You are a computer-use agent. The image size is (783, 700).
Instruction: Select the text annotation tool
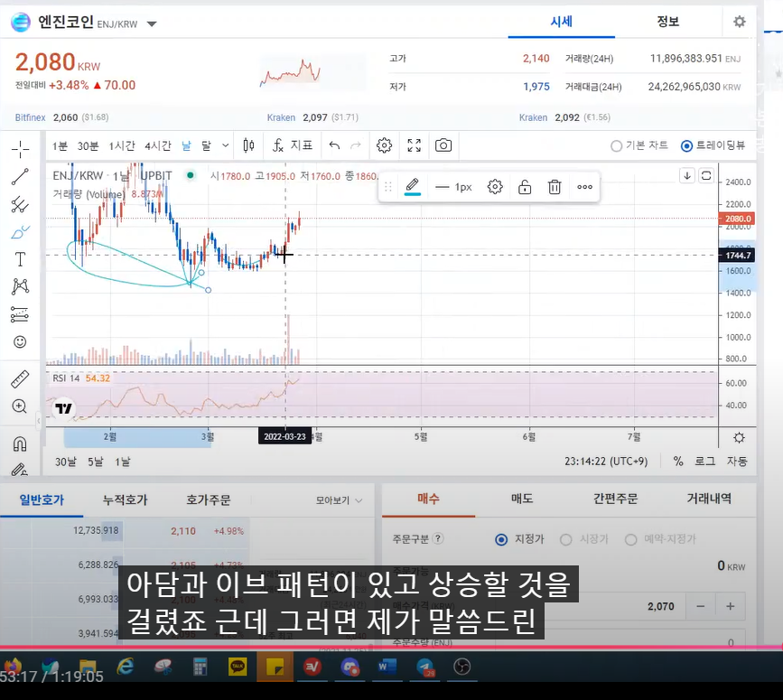tap(20, 259)
